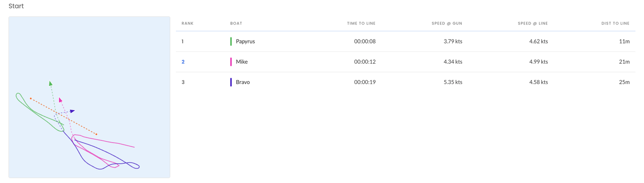Sort by the Boat column header
644x183 pixels.
(x=236, y=23)
